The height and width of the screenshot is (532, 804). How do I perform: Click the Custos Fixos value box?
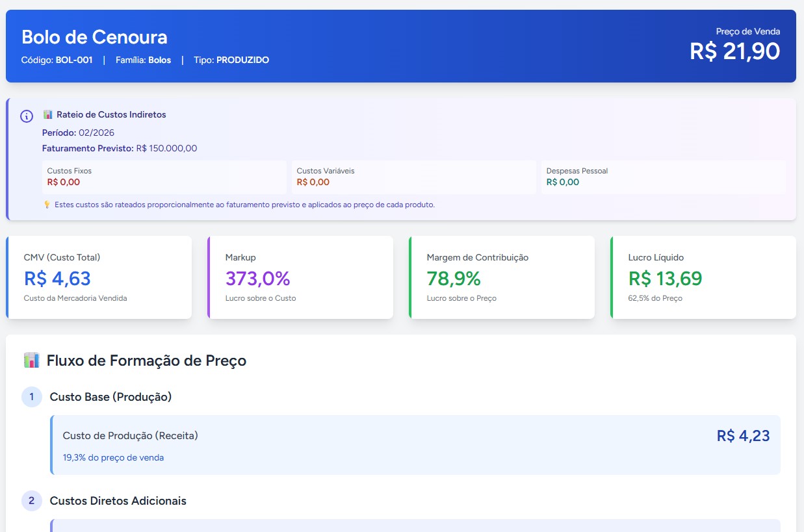164,177
